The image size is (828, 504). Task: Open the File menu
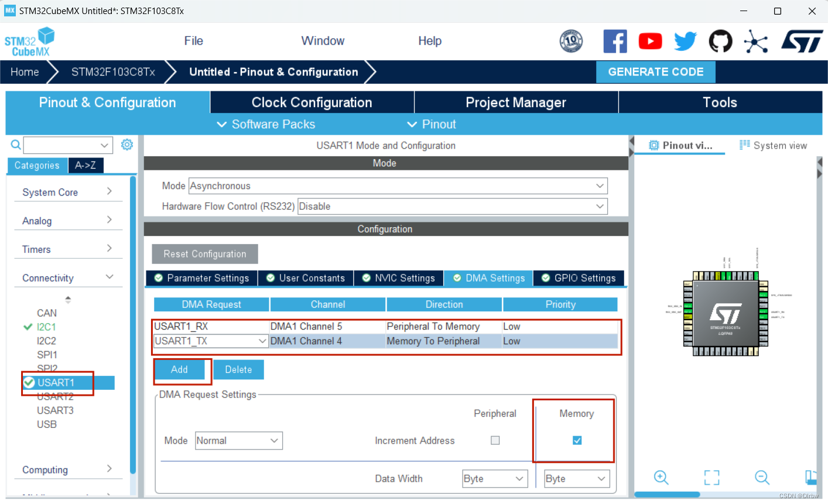[x=193, y=41]
